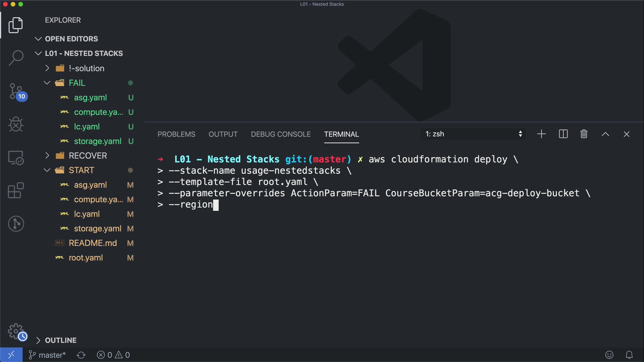The height and width of the screenshot is (362, 644).
Task: Open the notifications bell
Action: [629, 355]
